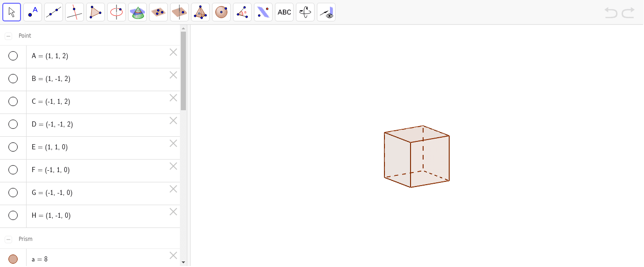
Task: Select the Rotate 3D Graphics View tool
Action: point(305,12)
